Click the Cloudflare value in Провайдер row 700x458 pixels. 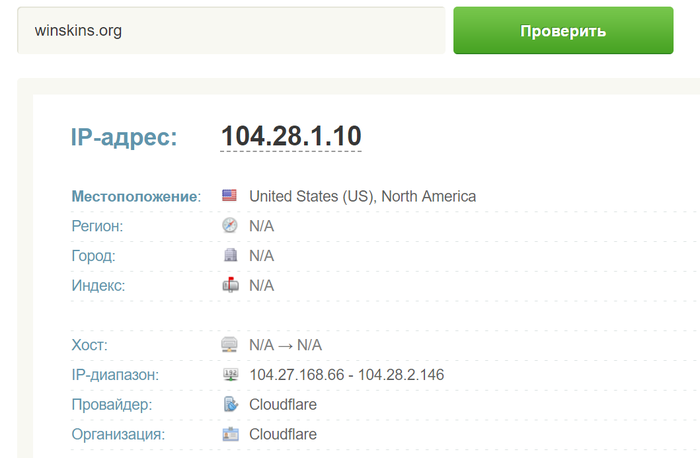click(x=283, y=405)
